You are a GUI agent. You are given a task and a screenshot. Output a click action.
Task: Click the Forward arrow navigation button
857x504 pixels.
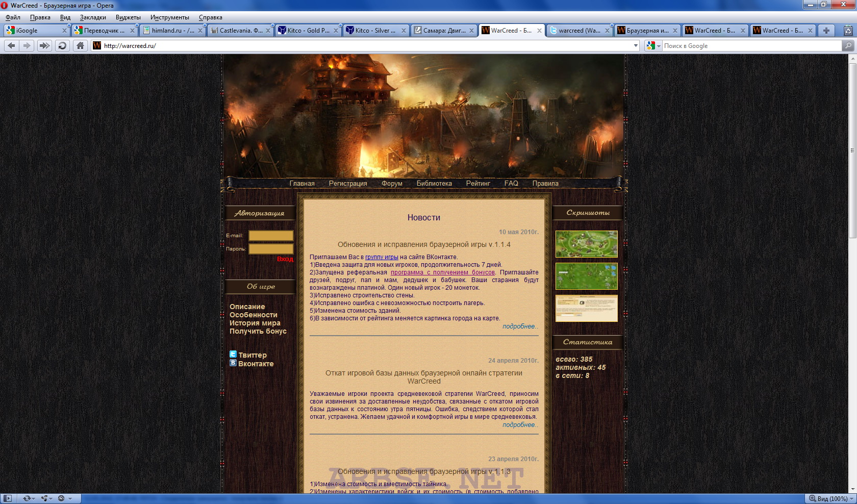click(x=27, y=45)
